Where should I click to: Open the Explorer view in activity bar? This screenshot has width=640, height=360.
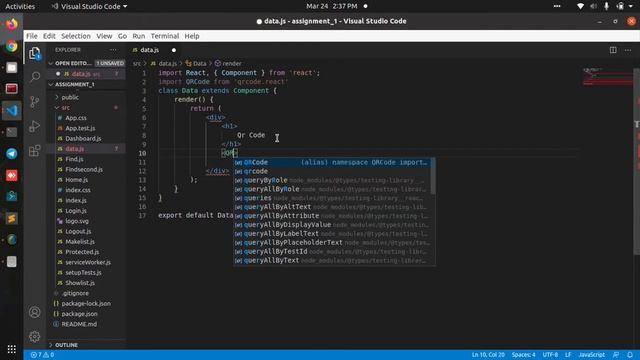[35, 53]
